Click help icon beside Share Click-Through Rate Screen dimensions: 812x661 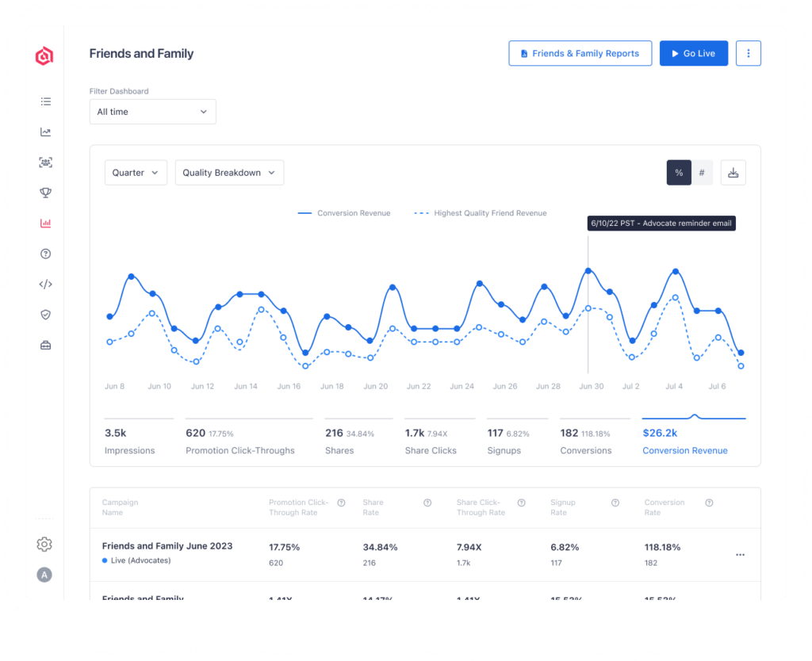pyautogui.click(x=522, y=502)
